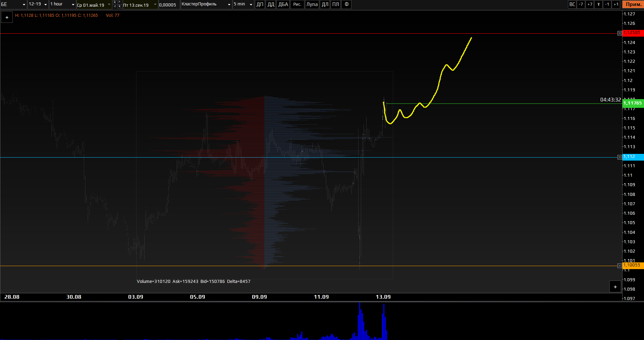This screenshot has height=340, width=644.
Task: Click the ПЛ toolbar button
Action: pyautogui.click(x=335, y=4)
